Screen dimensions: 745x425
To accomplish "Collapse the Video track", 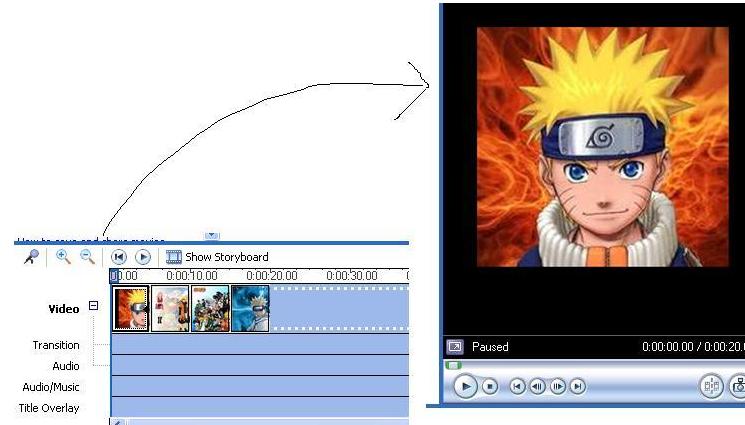I will point(94,306).
